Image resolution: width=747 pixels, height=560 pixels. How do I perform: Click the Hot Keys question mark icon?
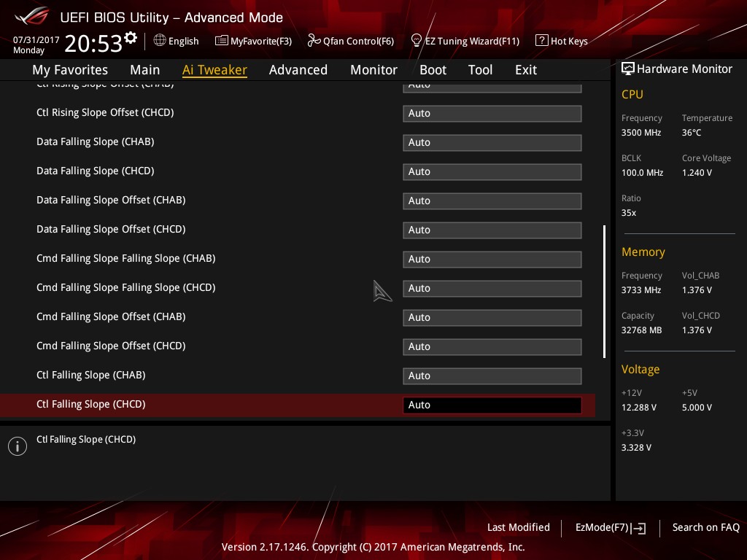[x=542, y=41]
